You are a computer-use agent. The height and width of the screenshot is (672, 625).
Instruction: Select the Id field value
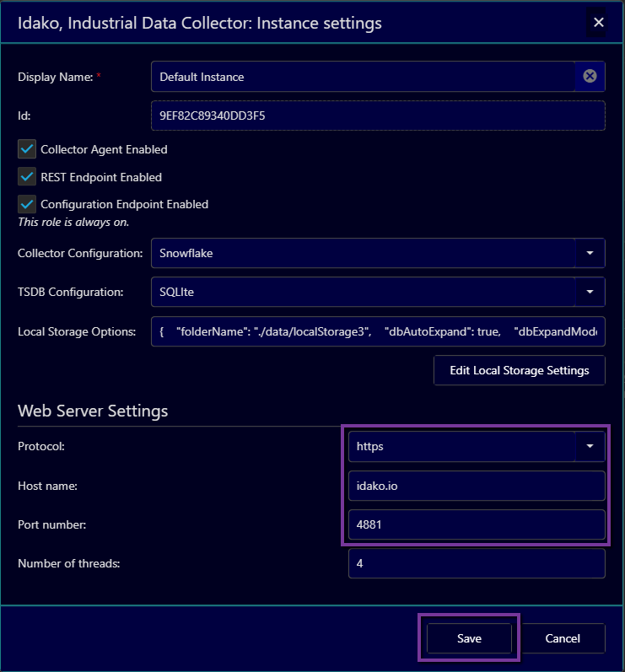(377, 116)
